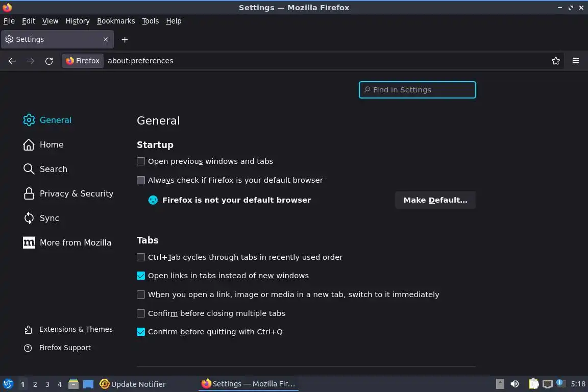
Task: Uncheck Open links in tabs instead of new windows
Action: (x=141, y=276)
